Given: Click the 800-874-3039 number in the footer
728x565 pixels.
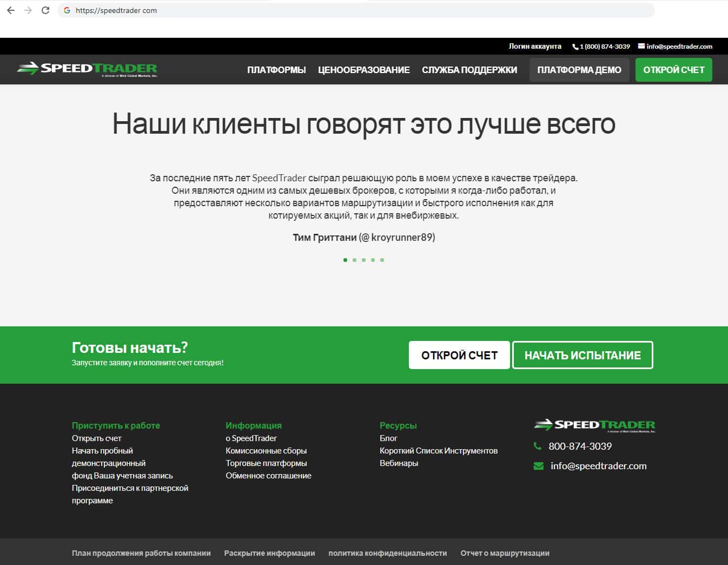Looking at the screenshot, I should click(580, 446).
